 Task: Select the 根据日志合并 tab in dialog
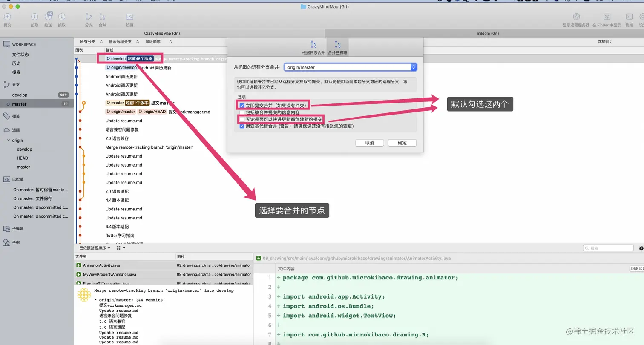(x=313, y=47)
